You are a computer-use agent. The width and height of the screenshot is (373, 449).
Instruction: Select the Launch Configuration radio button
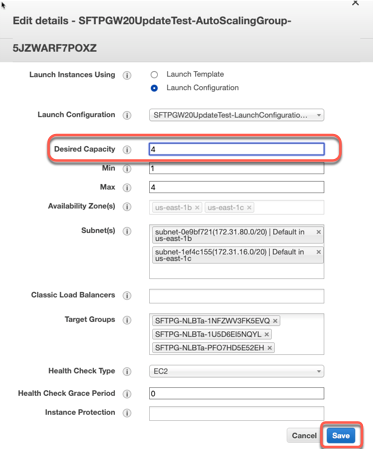tap(154, 88)
